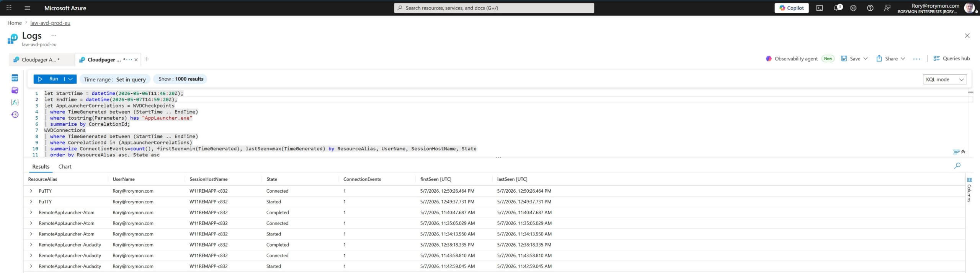980x273 pixels.
Task: Go to the Home breadcrumb
Action: (x=15, y=23)
